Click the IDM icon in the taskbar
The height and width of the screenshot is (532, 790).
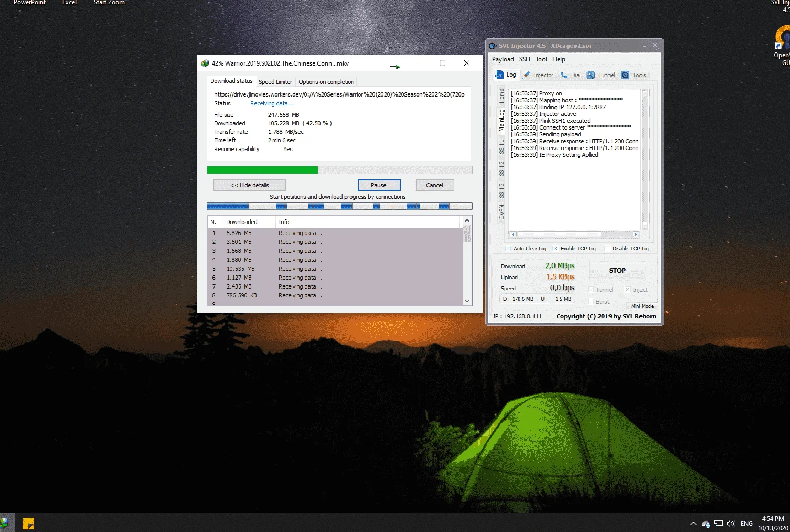pyautogui.click(x=4, y=523)
